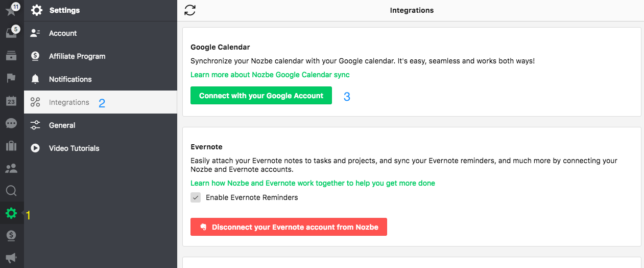Open the Priority star icon in sidebar
The height and width of the screenshot is (268, 644).
click(11, 10)
